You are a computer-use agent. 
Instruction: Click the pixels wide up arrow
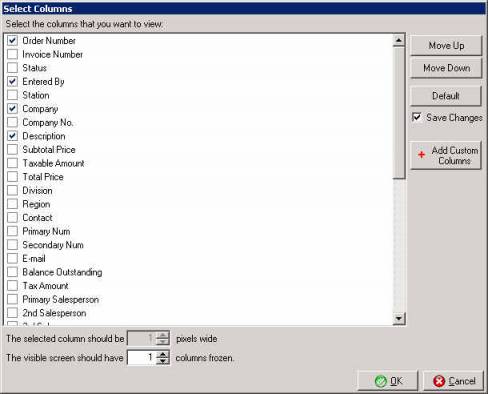click(163, 335)
